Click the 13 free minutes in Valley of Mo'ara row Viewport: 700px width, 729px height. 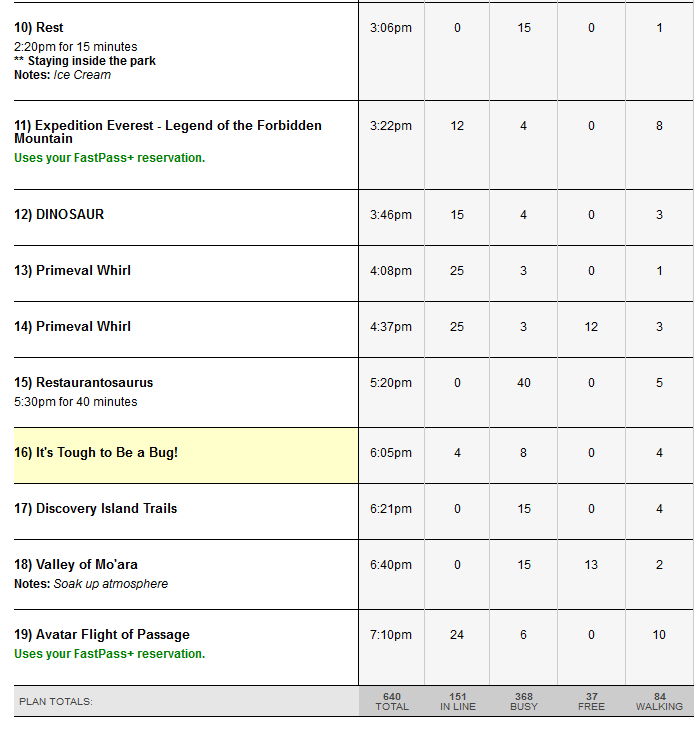coord(591,565)
